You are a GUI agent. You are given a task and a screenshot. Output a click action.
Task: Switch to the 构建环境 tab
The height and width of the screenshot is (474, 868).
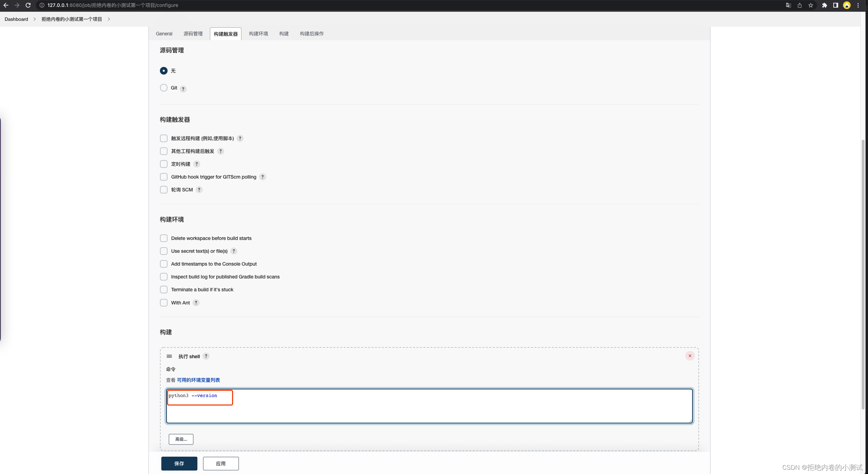[x=258, y=34]
